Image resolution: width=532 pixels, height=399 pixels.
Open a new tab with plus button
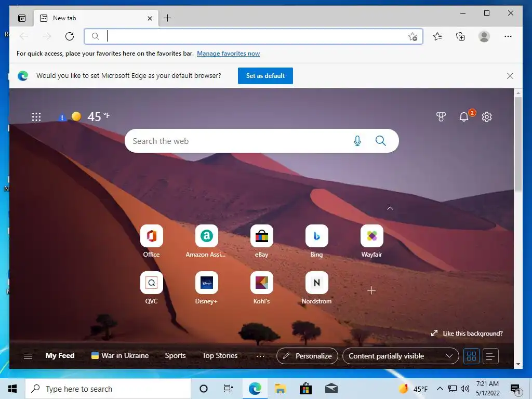[x=168, y=18]
